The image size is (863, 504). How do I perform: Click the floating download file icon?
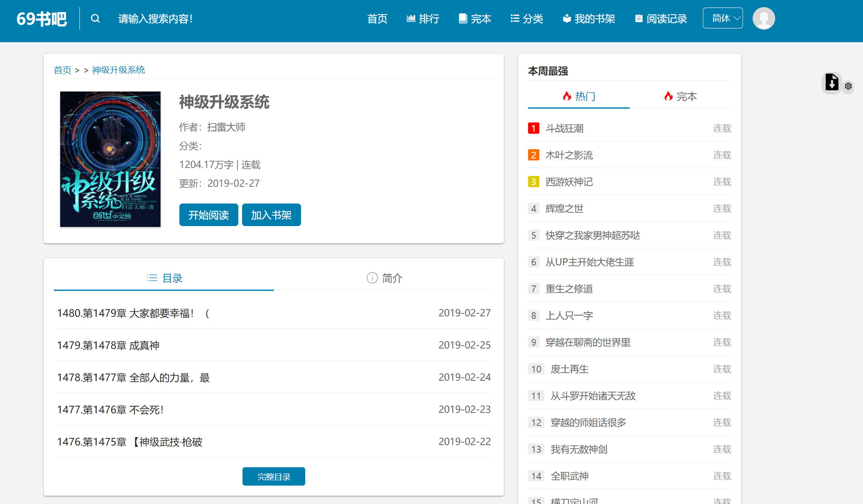click(832, 83)
